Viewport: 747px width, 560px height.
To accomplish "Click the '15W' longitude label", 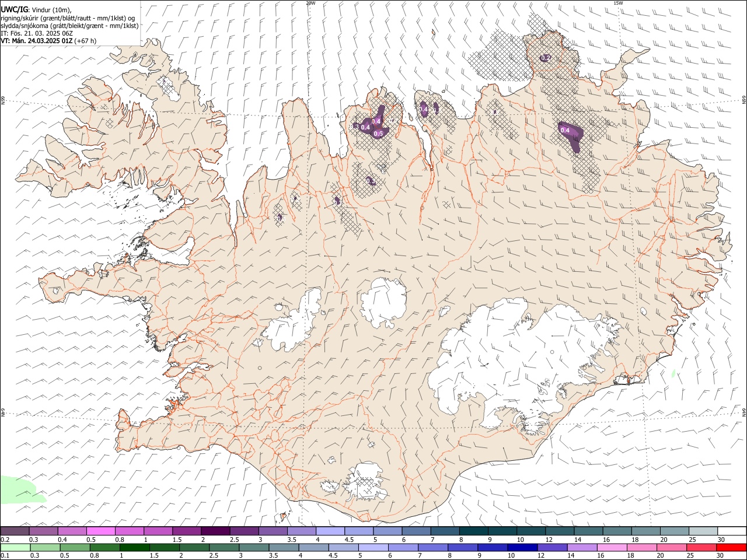I will click(618, 3).
